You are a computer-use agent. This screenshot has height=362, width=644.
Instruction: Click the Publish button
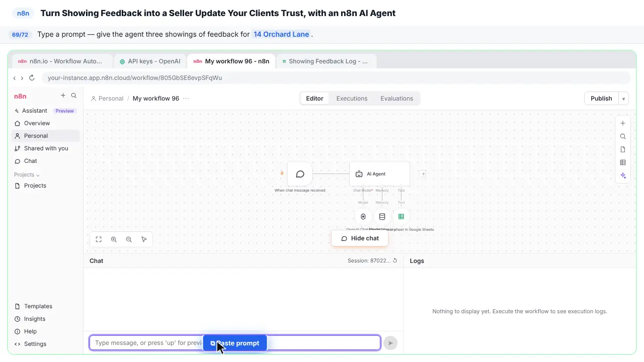(x=601, y=99)
